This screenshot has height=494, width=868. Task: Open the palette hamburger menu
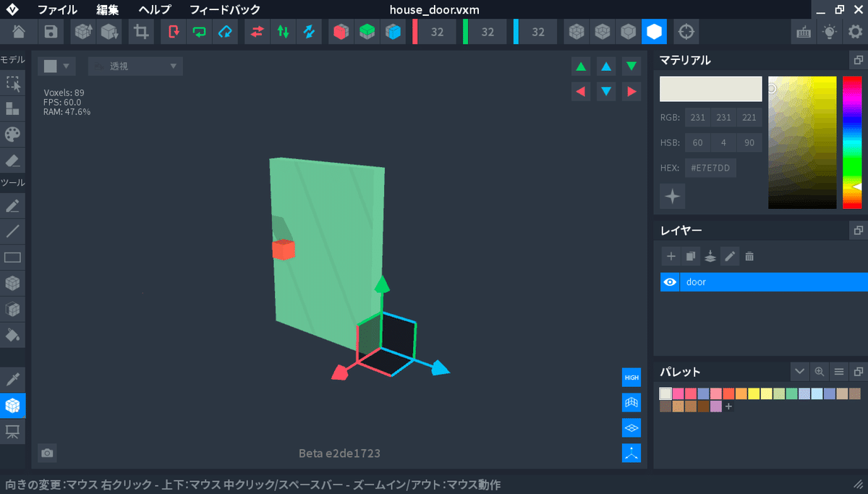coord(839,372)
